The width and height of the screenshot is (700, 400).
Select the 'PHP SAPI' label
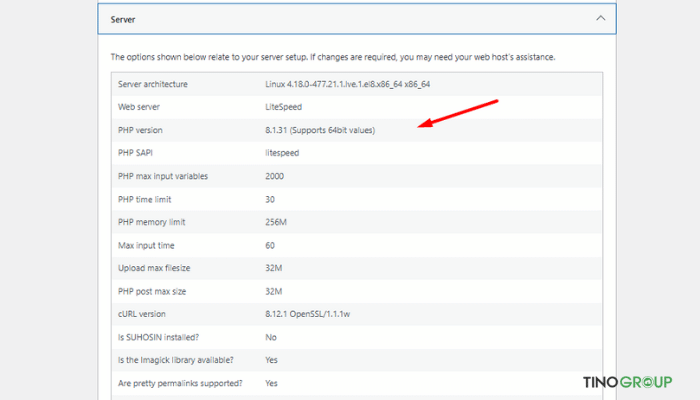135,153
